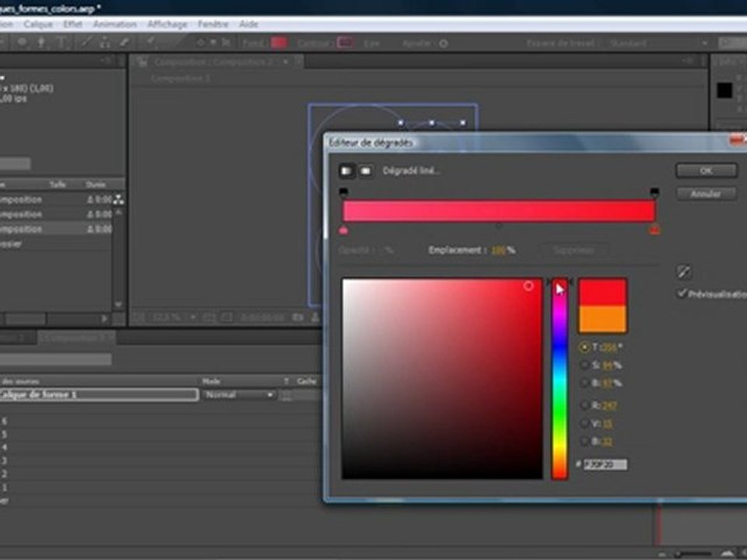
Task: Click the Contour stroke label
Action: point(314,44)
